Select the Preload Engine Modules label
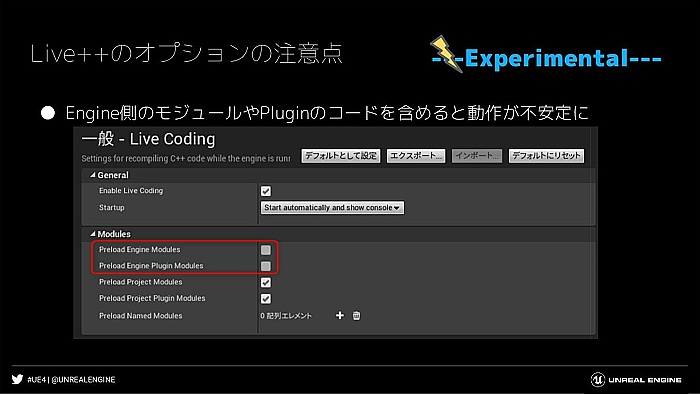700x394 pixels. 140,249
